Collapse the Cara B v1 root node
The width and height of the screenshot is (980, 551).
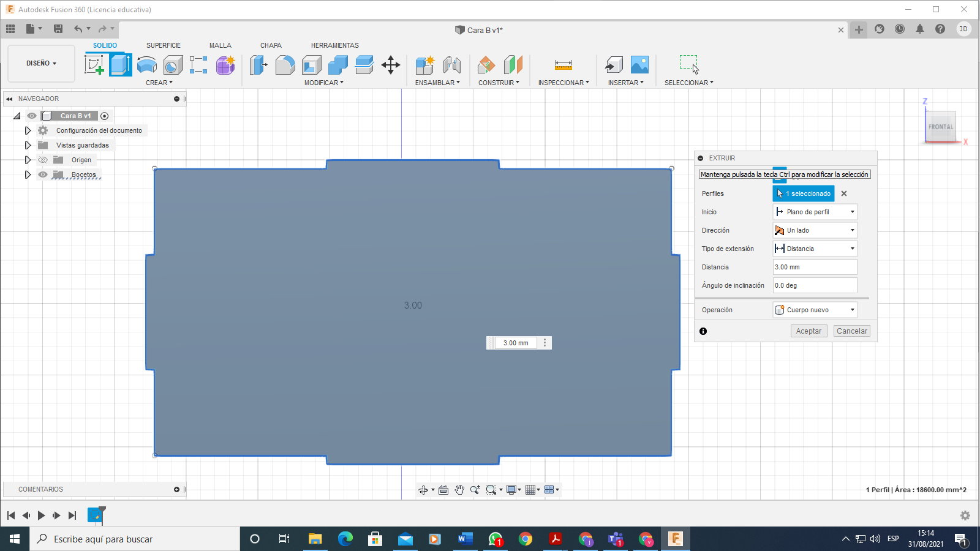coord(17,116)
